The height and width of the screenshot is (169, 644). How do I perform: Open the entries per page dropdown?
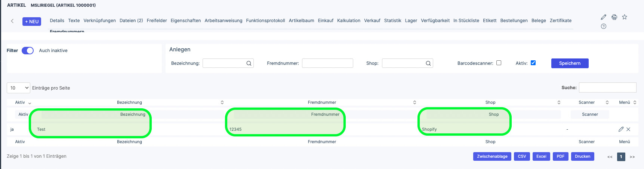[x=18, y=88]
